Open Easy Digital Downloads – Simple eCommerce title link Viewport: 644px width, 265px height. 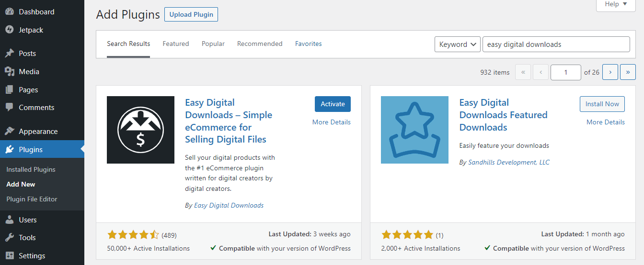229,121
